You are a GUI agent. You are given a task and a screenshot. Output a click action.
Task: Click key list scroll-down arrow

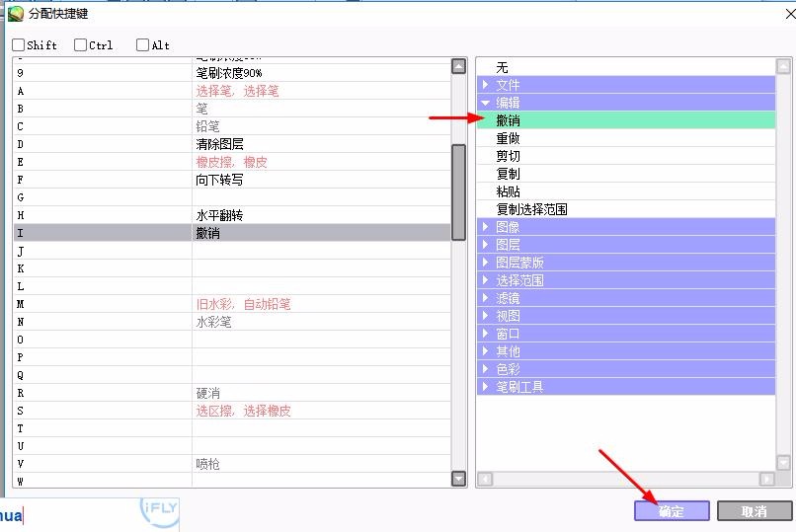coord(459,479)
